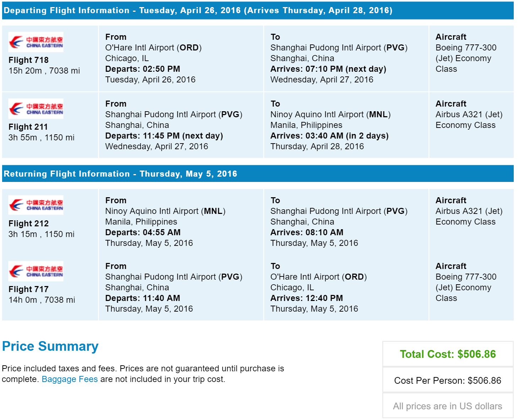
Task: Select the Flight 717 label
Action: coord(28,289)
